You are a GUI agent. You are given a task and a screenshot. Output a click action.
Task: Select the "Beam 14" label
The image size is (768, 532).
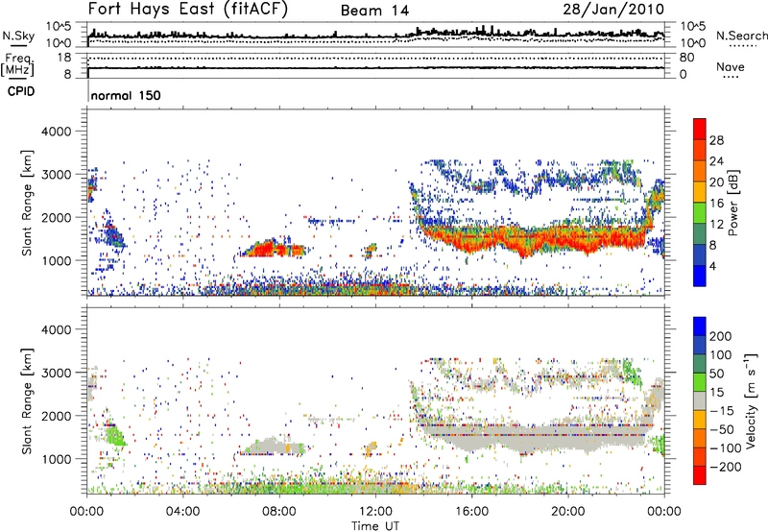[374, 11]
